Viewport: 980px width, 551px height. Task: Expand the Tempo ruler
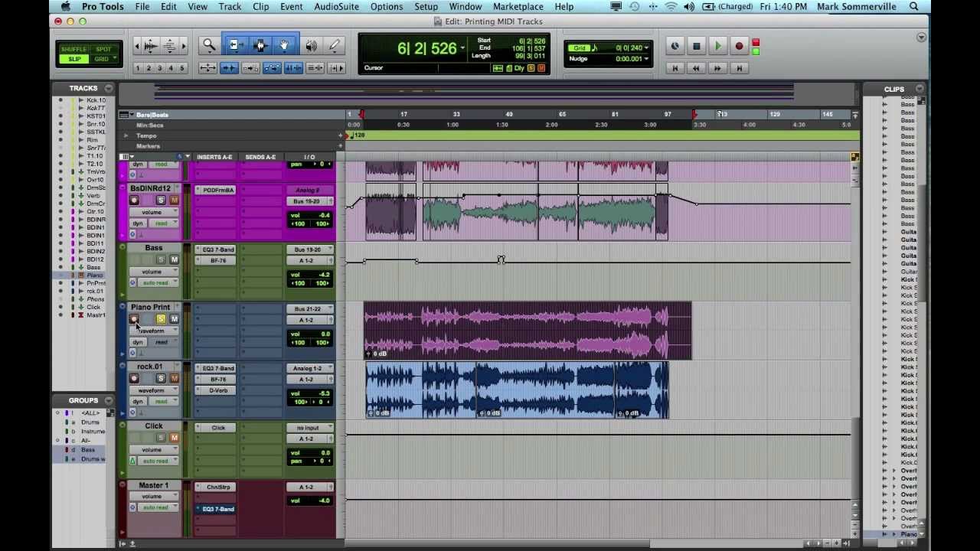click(x=126, y=135)
